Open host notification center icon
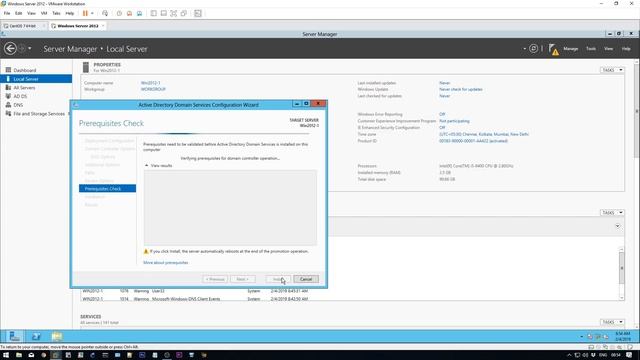 [629, 355]
